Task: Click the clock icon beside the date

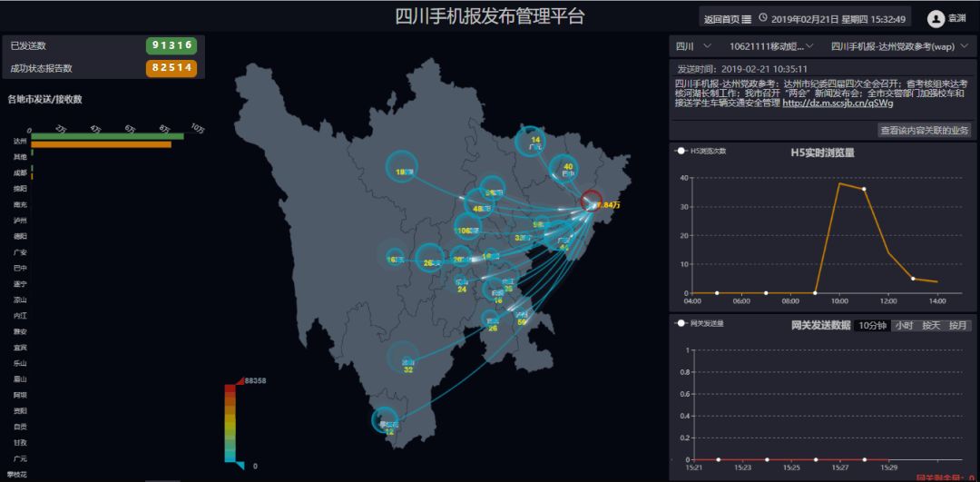Action: pyautogui.click(x=763, y=18)
